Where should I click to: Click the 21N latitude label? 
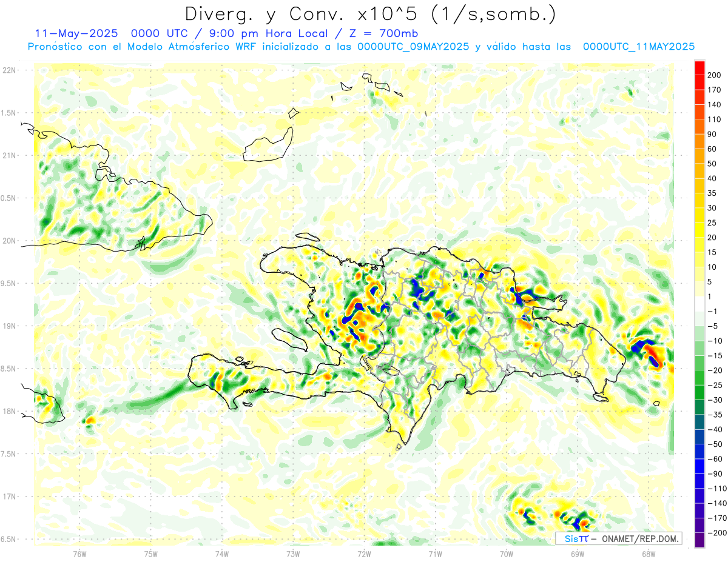(x=9, y=156)
